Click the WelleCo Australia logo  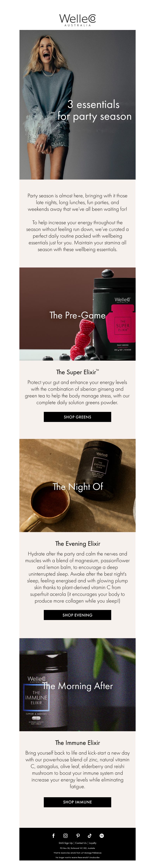77,20
